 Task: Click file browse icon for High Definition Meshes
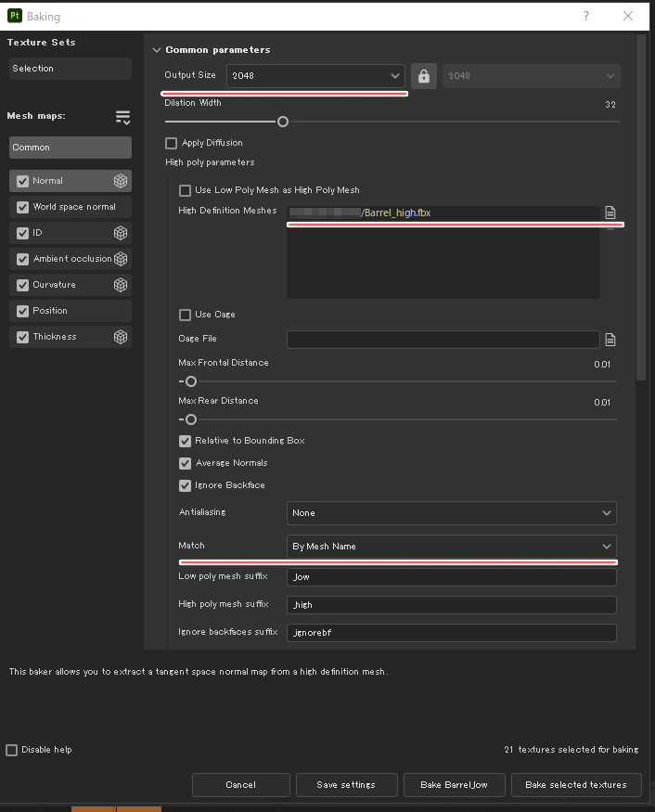coord(610,213)
